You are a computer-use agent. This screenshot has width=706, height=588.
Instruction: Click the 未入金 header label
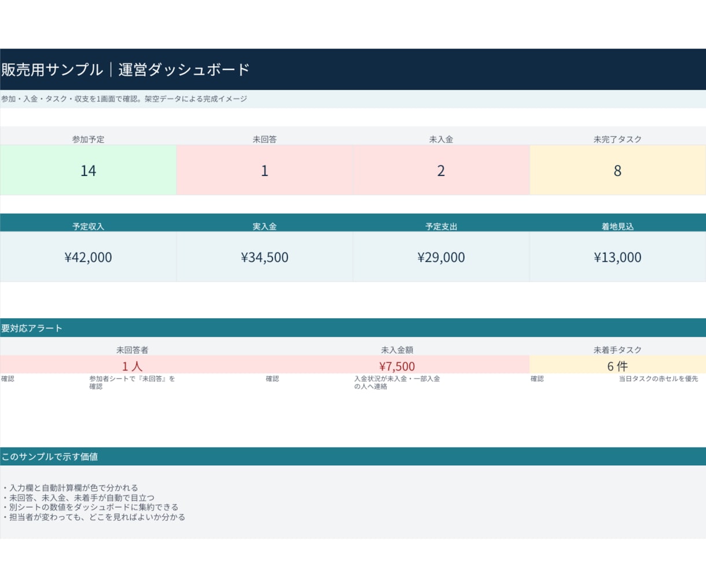pyautogui.click(x=441, y=139)
